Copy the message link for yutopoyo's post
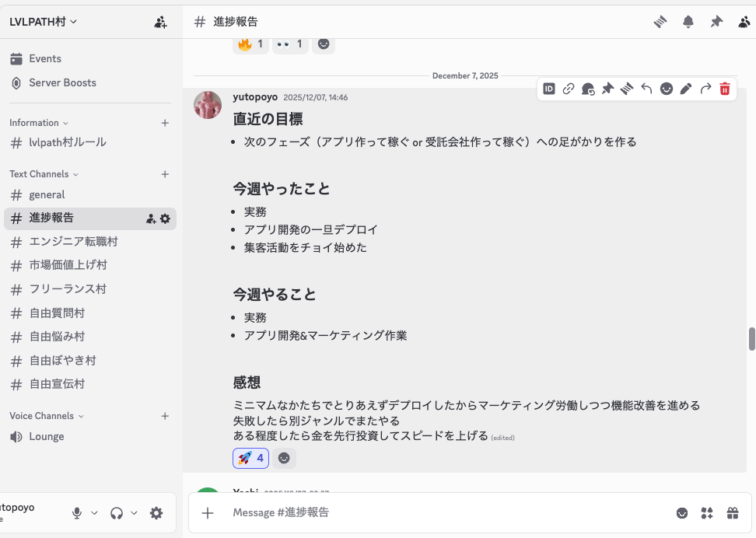Image resolution: width=756 pixels, height=538 pixels. coord(568,89)
